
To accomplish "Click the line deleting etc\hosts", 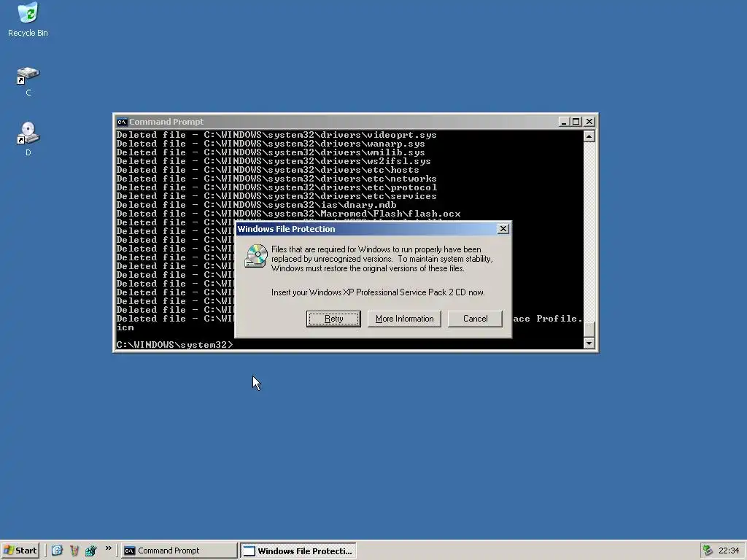I will point(268,170).
